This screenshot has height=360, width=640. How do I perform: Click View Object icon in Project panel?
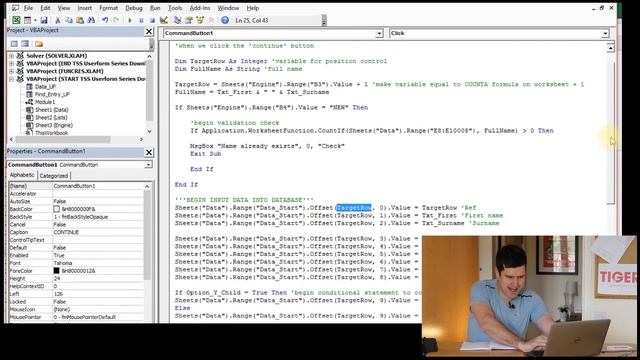(x=25, y=44)
